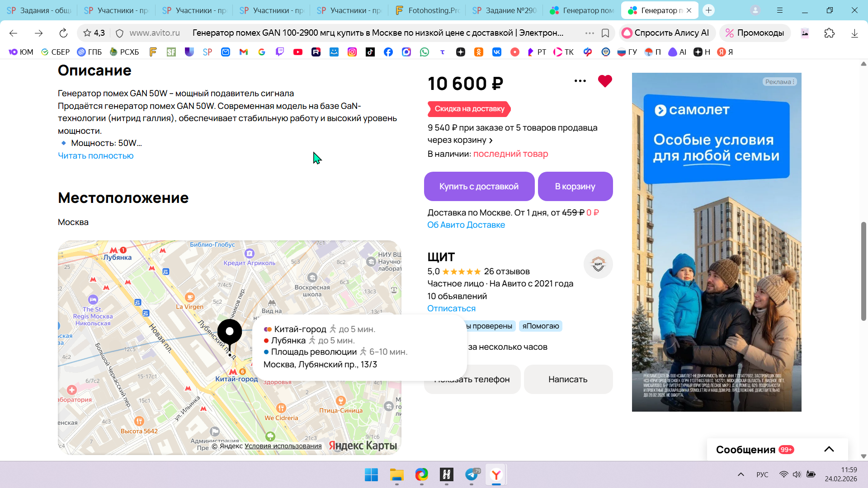
Task: Click the bookmark icon in address bar
Action: (605, 33)
